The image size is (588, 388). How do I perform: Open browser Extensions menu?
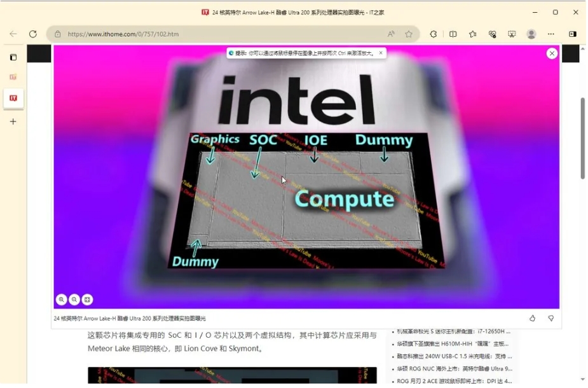(434, 34)
